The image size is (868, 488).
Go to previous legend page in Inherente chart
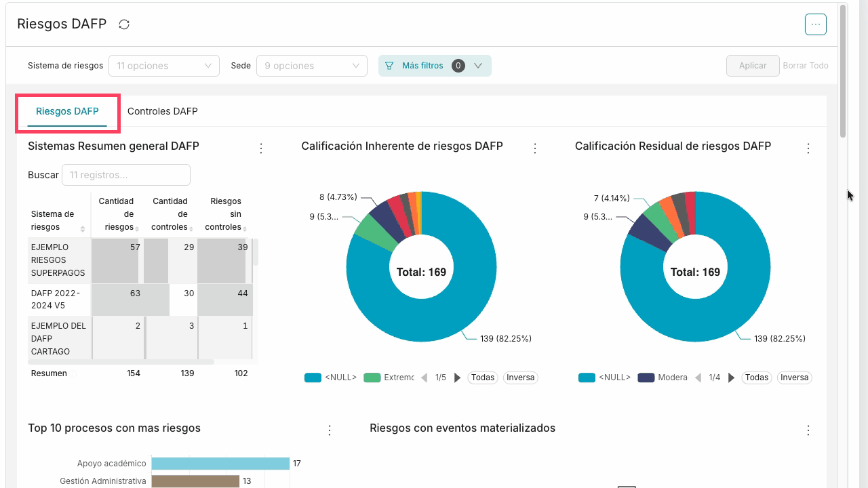425,378
